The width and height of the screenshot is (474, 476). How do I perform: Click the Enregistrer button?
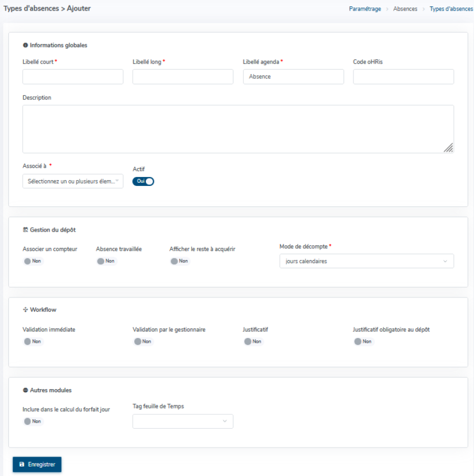click(x=37, y=464)
